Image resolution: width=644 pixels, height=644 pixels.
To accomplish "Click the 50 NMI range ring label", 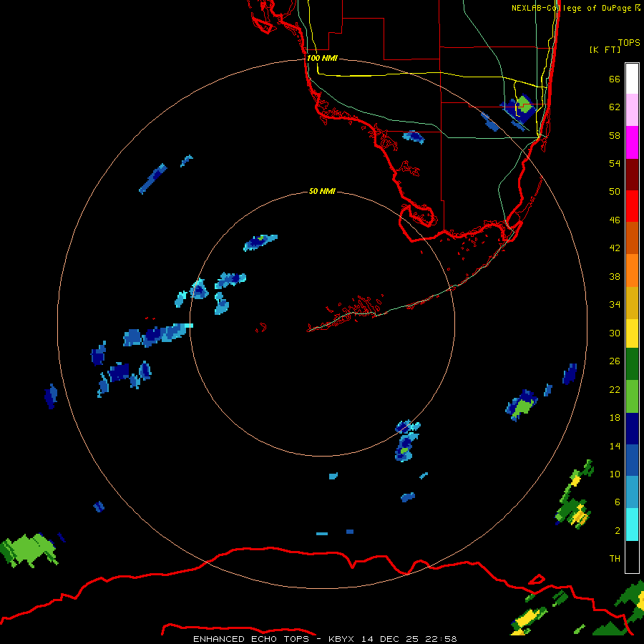I will tap(322, 191).
